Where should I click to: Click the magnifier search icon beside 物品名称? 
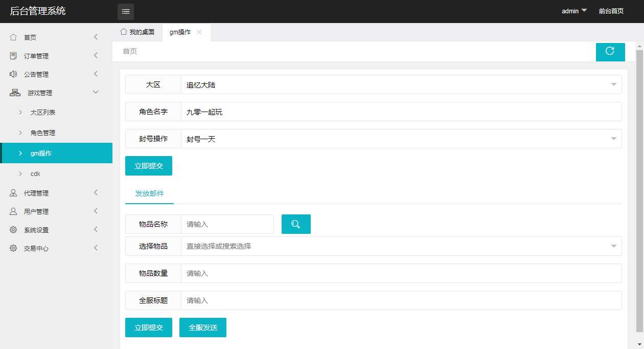click(x=296, y=224)
